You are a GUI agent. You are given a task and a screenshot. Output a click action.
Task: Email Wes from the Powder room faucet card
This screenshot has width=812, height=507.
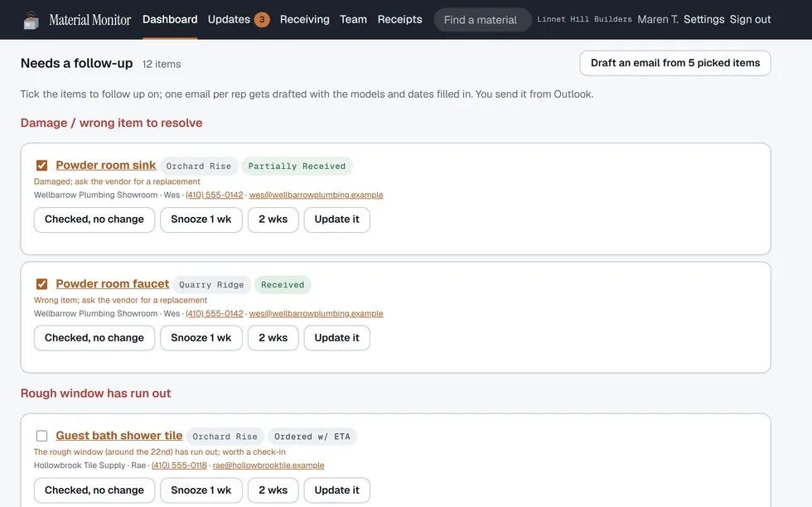point(316,313)
